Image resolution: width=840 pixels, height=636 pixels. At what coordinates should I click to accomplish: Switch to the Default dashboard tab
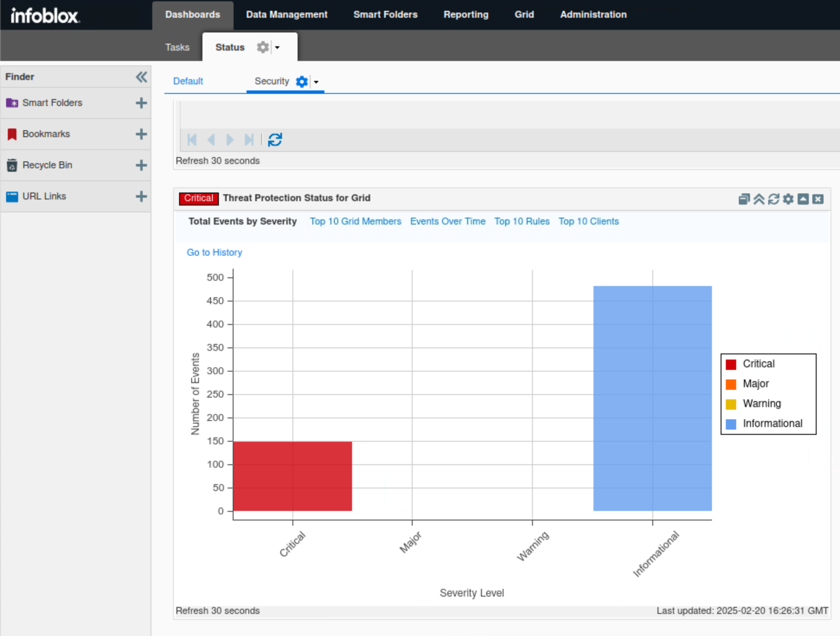click(x=188, y=81)
